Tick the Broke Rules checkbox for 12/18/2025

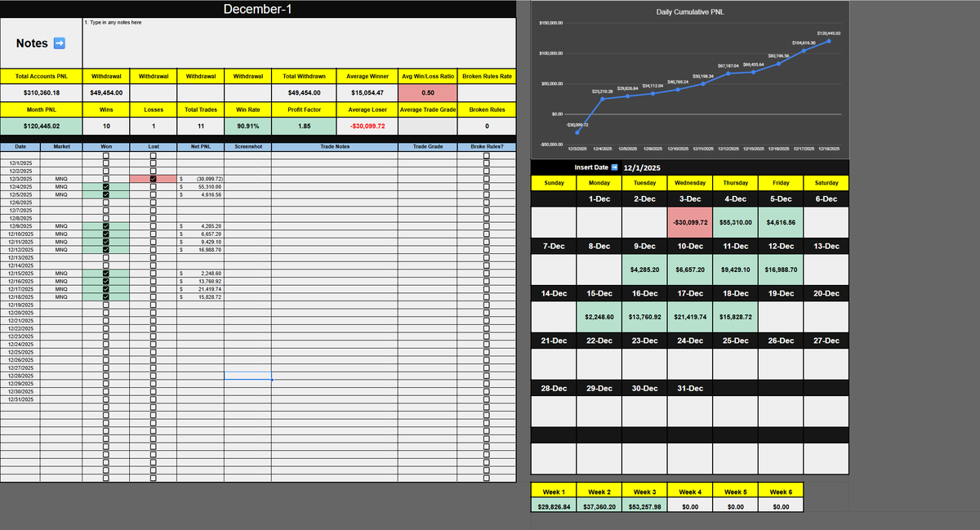click(487, 297)
